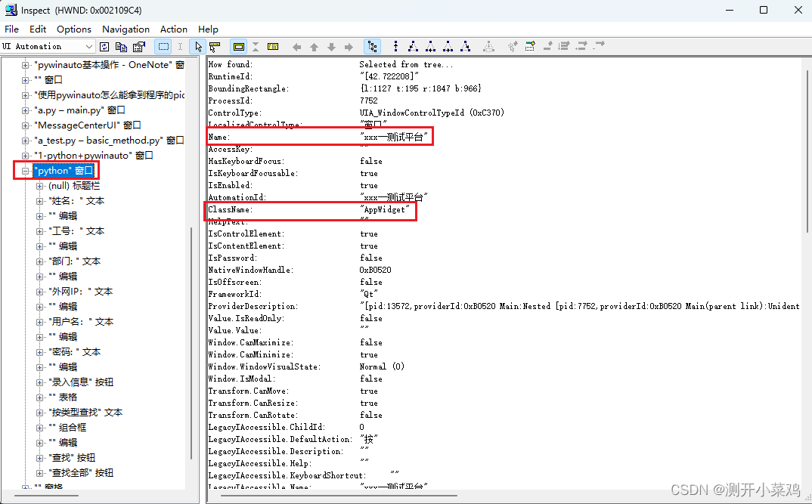This screenshot has width=812, height=504.
Task: Open the UI Automation mode dropdown
Action: pos(88,47)
